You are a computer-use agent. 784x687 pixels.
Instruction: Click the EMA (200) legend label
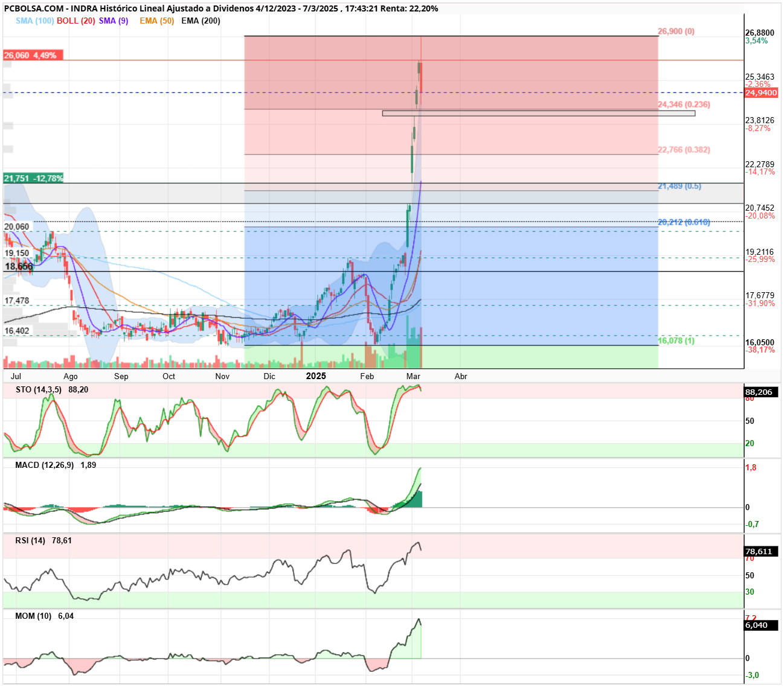click(201, 21)
